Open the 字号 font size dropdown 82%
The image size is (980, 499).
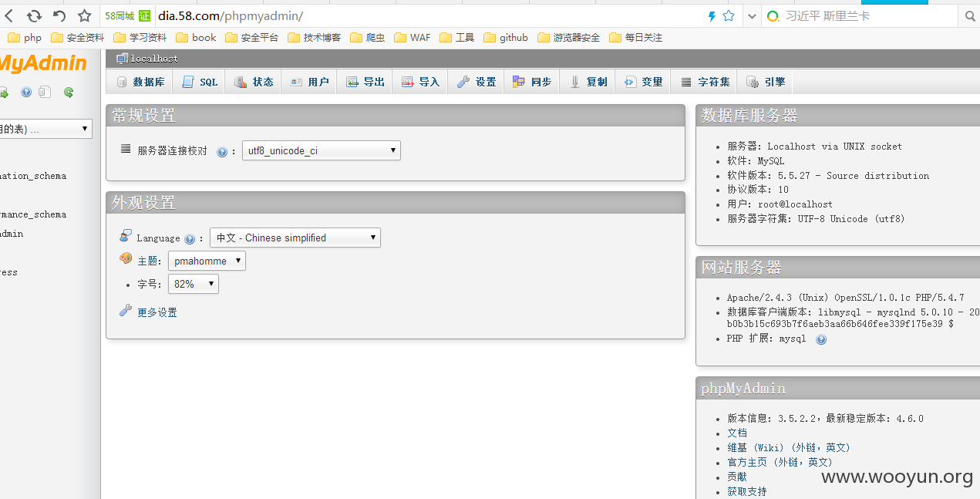[x=194, y=284]
